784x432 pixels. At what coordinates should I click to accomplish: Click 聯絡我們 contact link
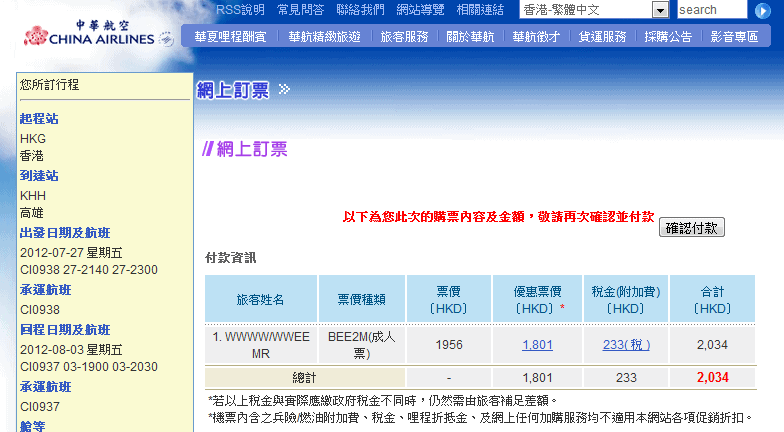360,10
